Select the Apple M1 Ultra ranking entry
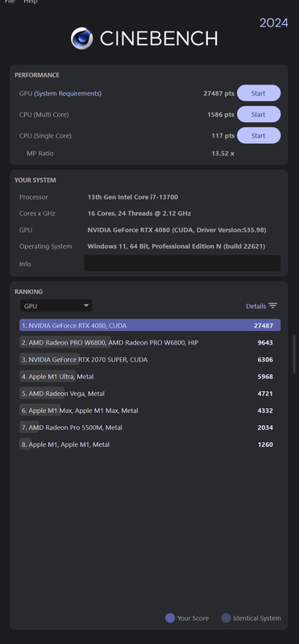 pyautogui.click(x=150, y=377)
